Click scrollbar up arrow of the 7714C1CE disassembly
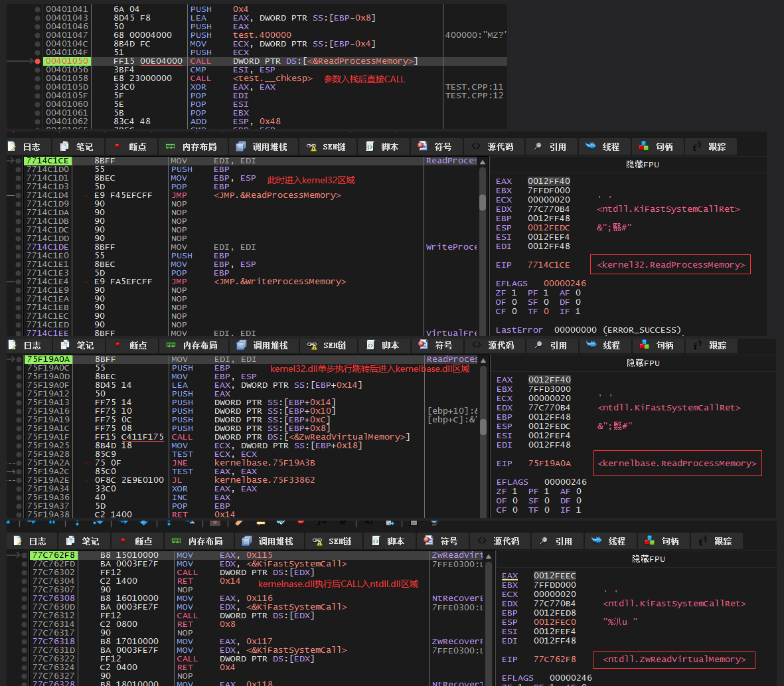 pyautogui.click(x=483, y=162)
